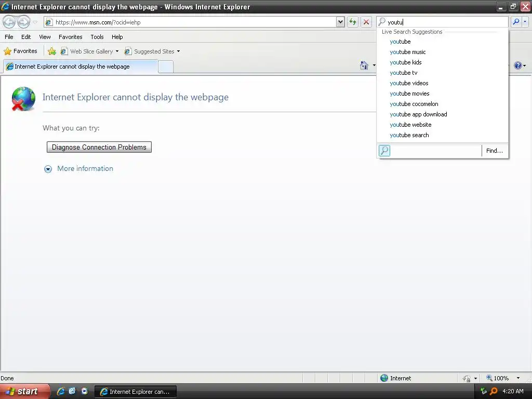Click the 4:20 AM system clock
This screenshot has width=532, height=399.
tap(513, 391)
